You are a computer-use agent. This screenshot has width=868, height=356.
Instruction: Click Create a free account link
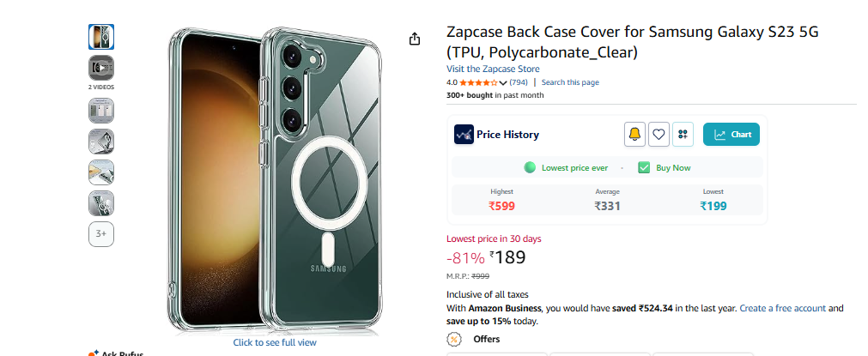tap(783, 309)
